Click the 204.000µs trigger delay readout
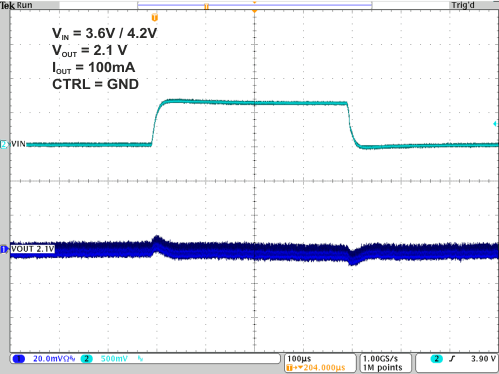Viewport: 499px width, 374px height. point(324,368)
